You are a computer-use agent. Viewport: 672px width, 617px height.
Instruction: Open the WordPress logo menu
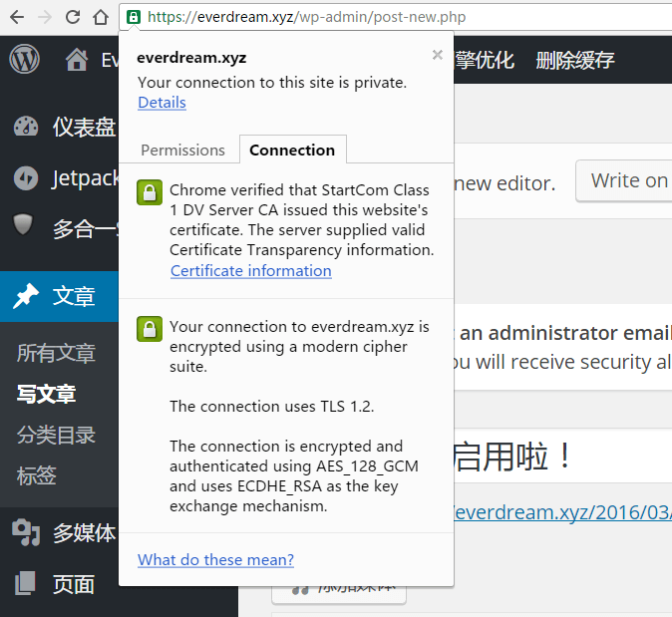pos(25,60)
